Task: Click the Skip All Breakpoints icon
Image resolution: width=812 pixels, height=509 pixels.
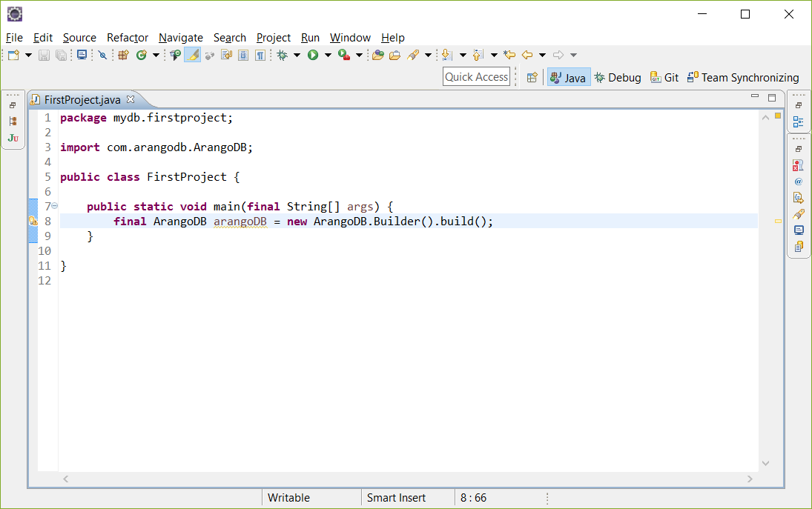Action: point(102,55)
